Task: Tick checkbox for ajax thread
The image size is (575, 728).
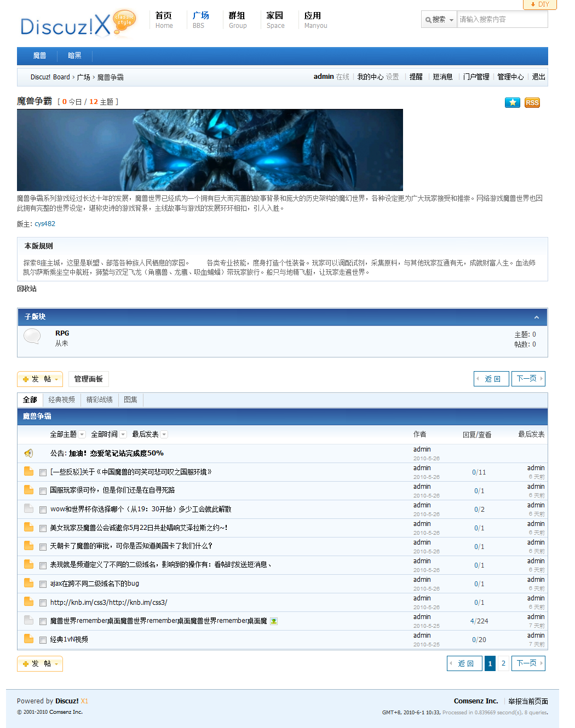Action: (x=43, y=584)
